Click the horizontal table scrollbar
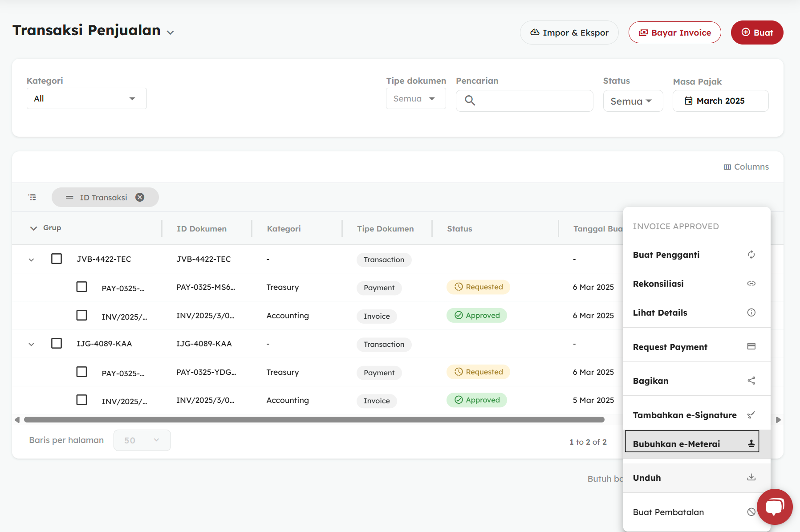The width and height of the screenshot is (800, 532). click(314, 420)
